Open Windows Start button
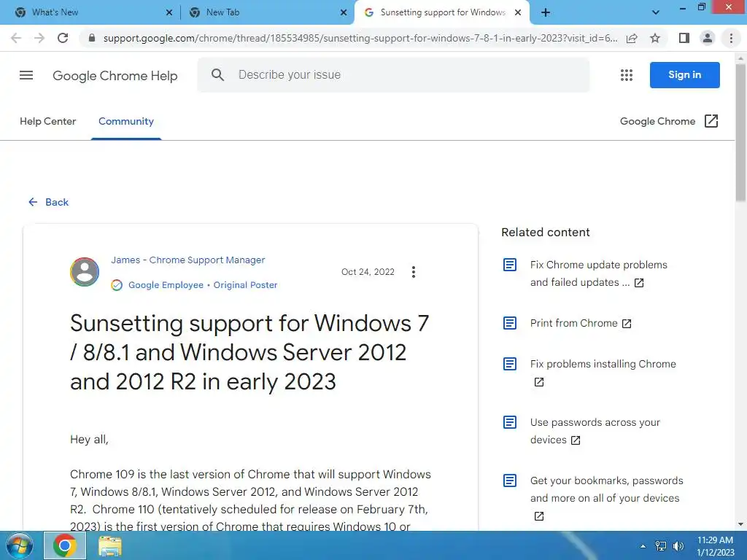 [20, 545]
